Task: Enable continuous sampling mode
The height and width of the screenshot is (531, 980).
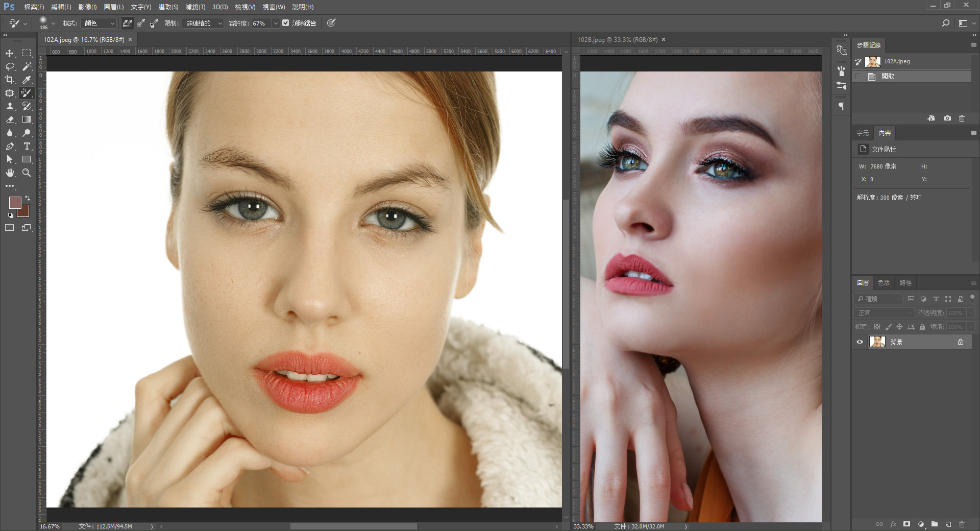Action: point(127,23)
